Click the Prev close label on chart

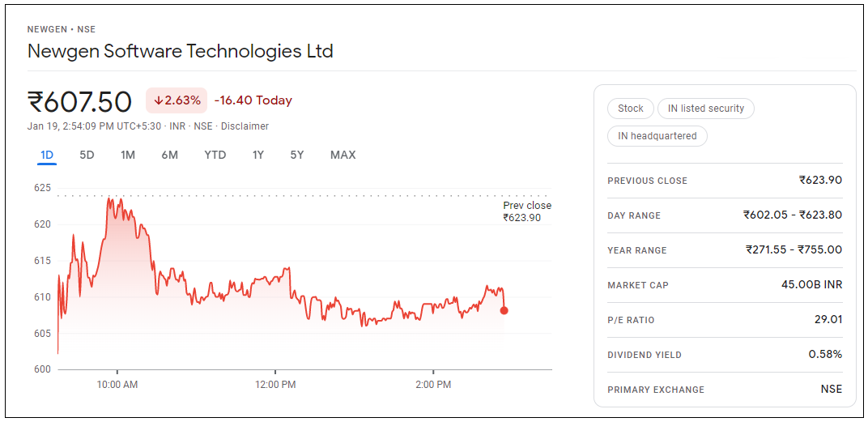[527, 206]
